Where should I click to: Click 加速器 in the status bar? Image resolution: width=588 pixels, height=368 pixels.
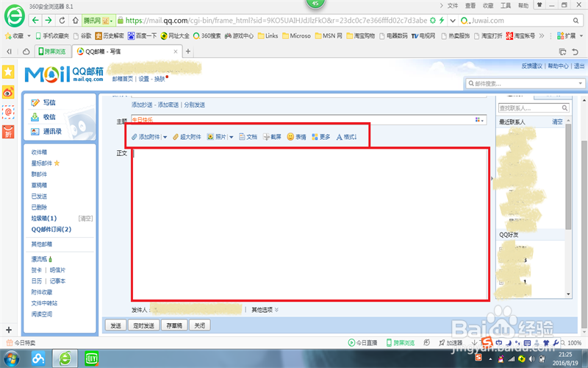pyautogui.click(x=451, y=342)
